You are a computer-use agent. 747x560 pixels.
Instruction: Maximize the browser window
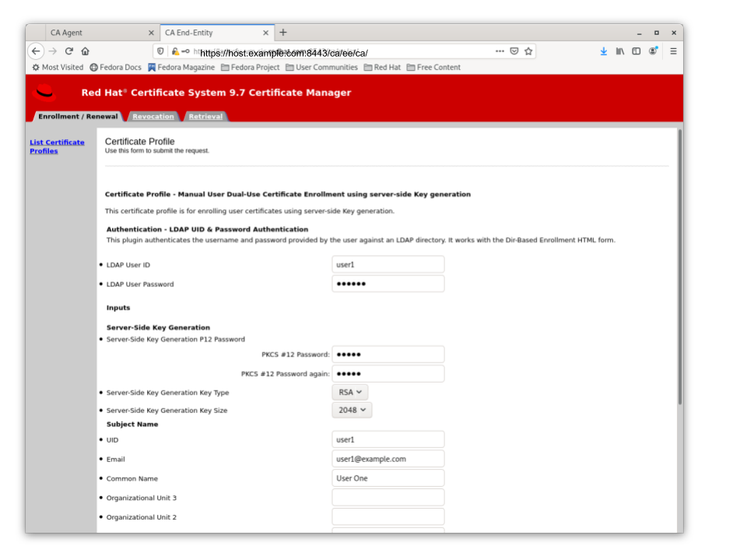[x=657, y=33]
